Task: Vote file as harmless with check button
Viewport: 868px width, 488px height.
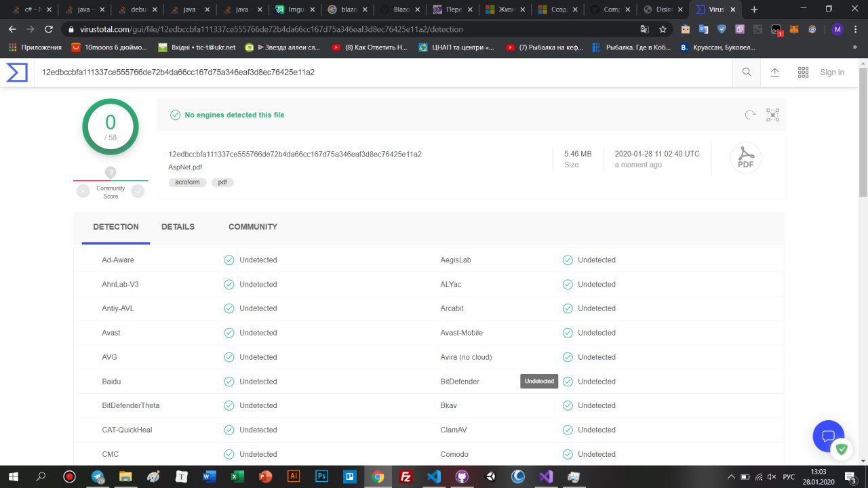Action: pyautogui.click(x=138, y=191)
